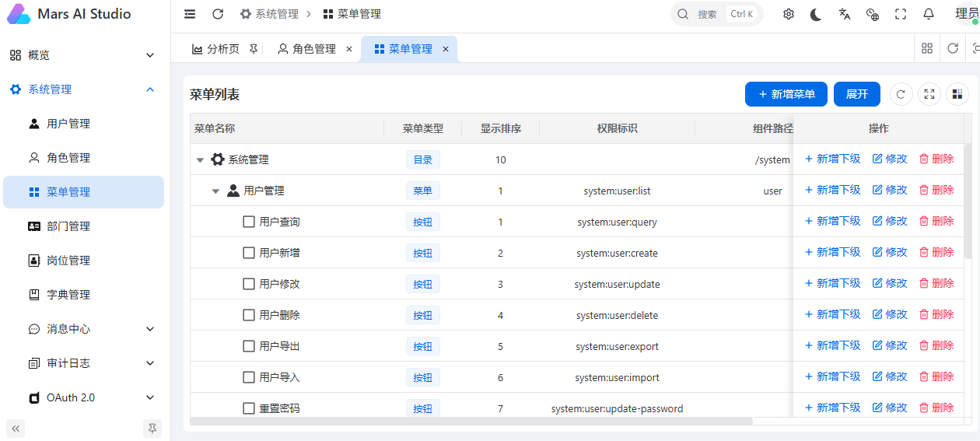
Task: Open the tab grid icon in tab bar
Action: (x=927, y=48)
